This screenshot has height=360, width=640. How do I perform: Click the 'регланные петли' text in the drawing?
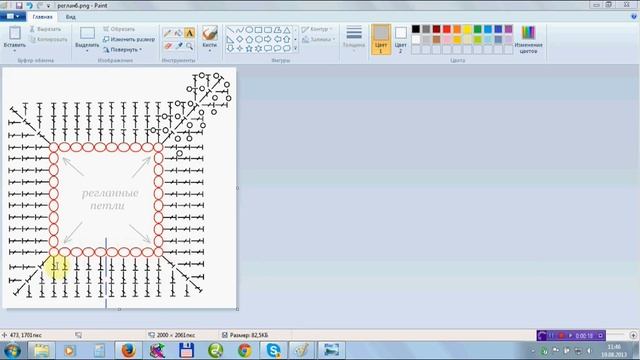[x=109, y=199]
